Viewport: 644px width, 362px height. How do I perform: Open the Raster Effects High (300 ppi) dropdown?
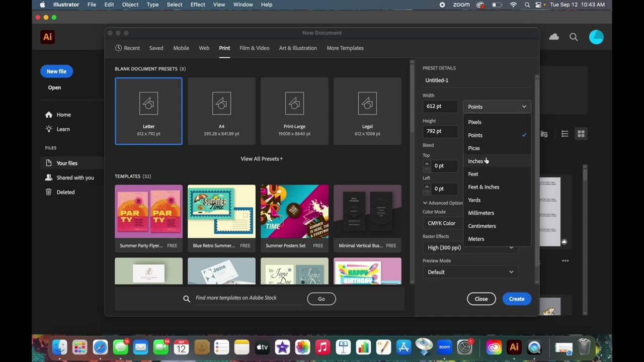(x=470, y=247)
